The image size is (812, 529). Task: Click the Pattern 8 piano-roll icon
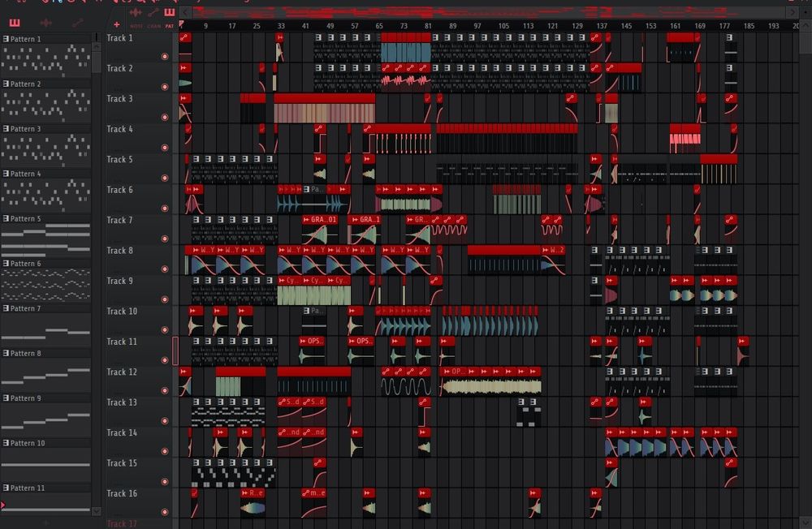pos(6,354)
